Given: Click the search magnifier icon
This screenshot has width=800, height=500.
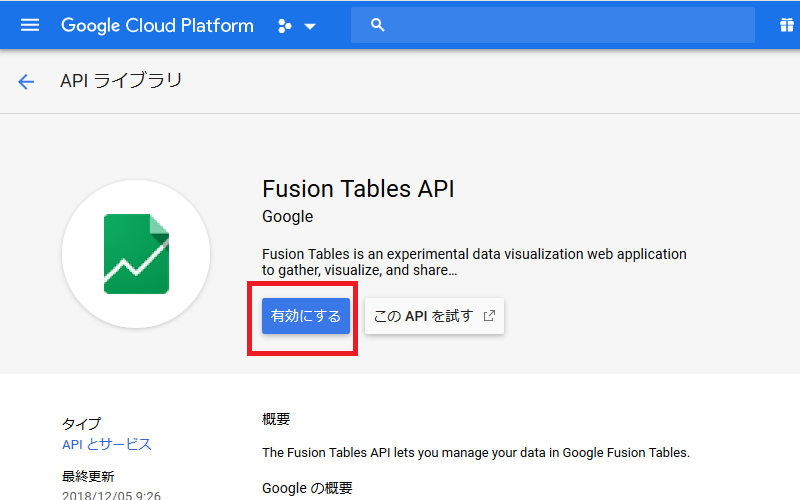Looking at the screenshot, I should (x=378, y=25).
